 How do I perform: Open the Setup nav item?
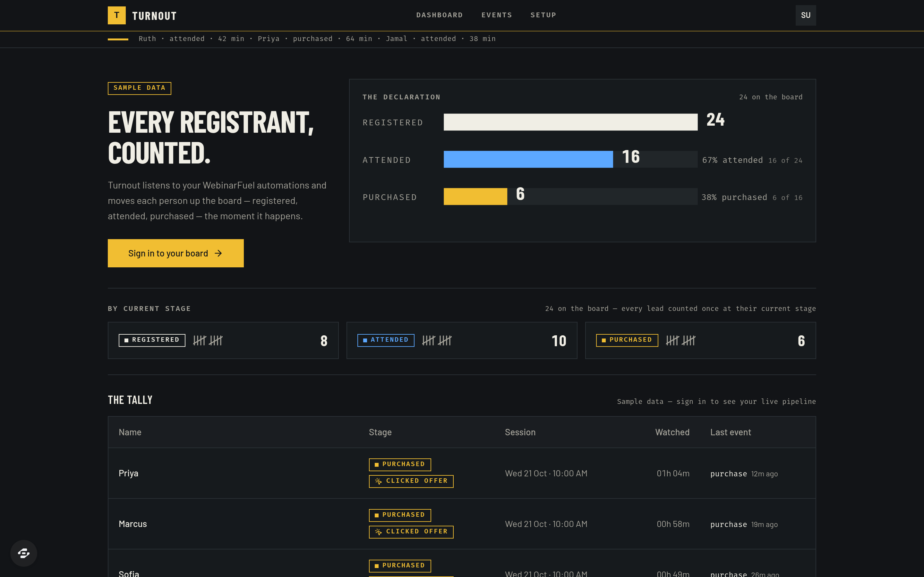tap(543, 15)
